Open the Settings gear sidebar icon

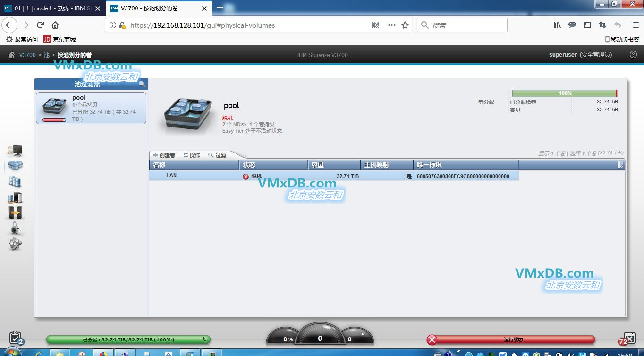[16, 244]
